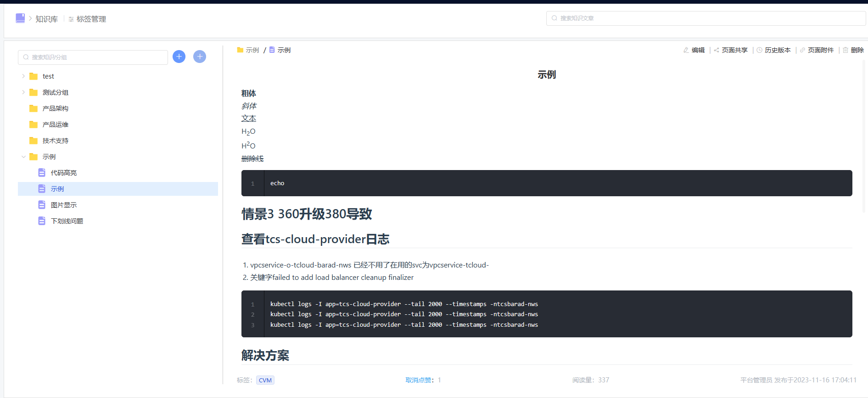Image resolution: width=868 pixels, height=398 pixels.
Task: Click the 代码高亮 document icon
Action: coord(42,172)
